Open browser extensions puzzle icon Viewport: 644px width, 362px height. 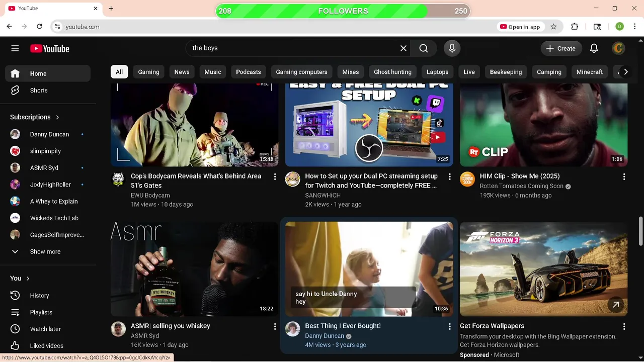pos(575,27)
